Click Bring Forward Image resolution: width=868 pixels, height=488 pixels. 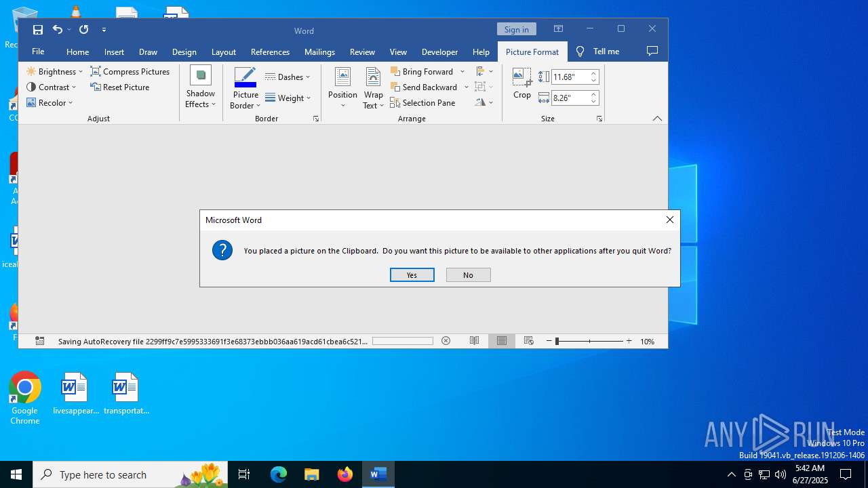pos(422,71)
